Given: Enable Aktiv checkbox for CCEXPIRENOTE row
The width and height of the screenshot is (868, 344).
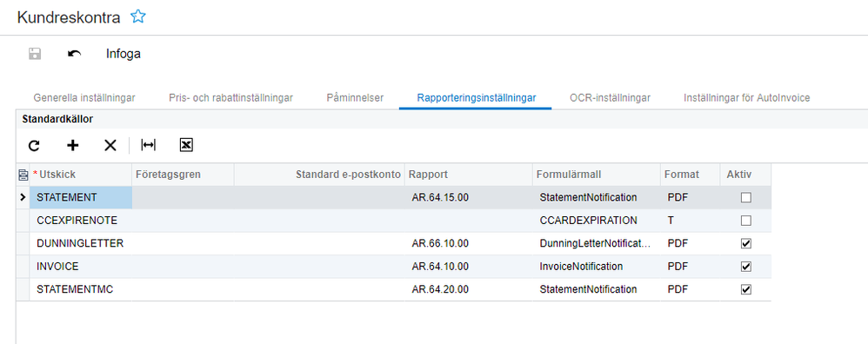Looking at the screenshot, I should coord(745,221).
